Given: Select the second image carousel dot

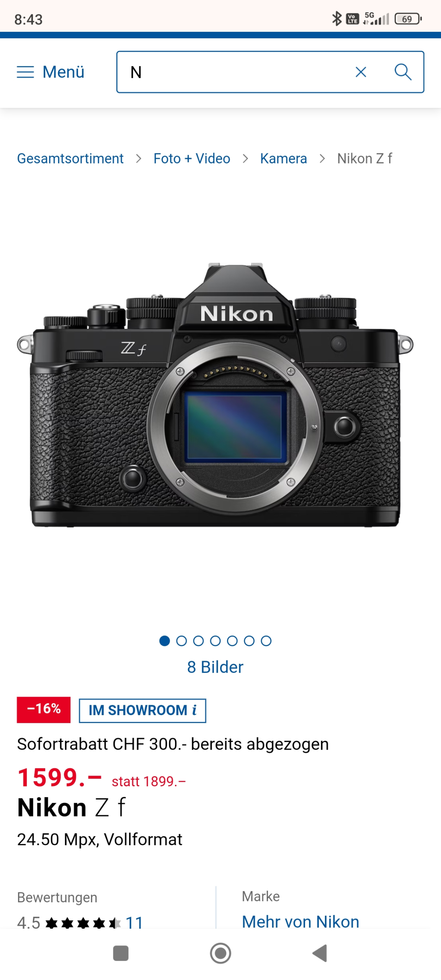Looking at the screenshot, I should [x=181, y=641].
